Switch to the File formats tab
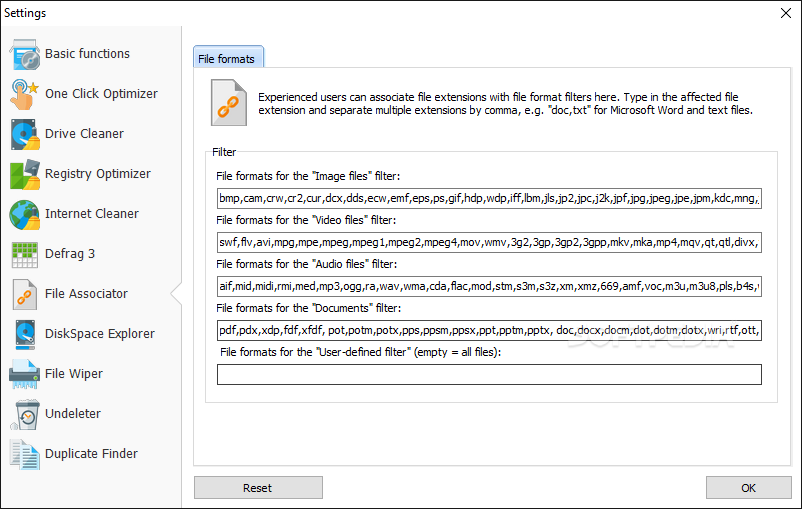Viewport: 802px width, 509px height. click(228, 57)
